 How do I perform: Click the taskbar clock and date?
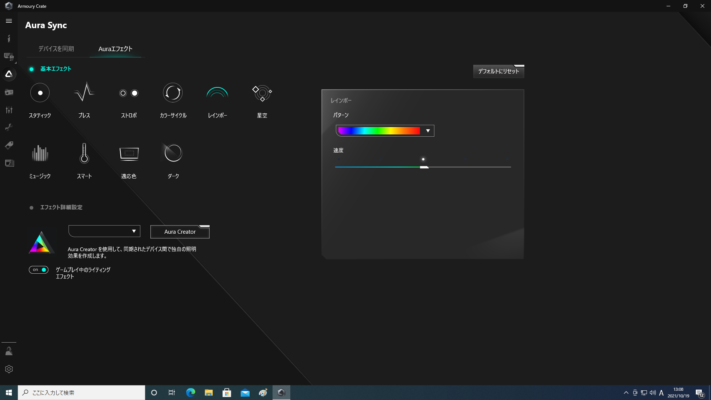pyautogui.click(x=678, y=393)
